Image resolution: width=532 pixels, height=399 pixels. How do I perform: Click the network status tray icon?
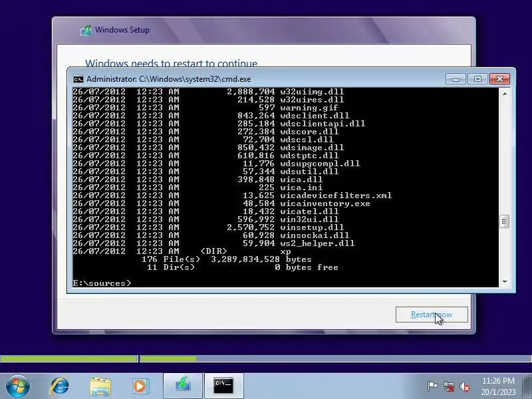pos(448,386)
